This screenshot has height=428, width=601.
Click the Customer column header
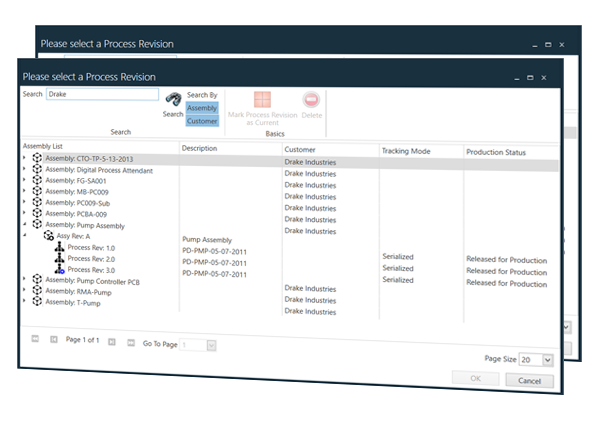coord(300,150)
